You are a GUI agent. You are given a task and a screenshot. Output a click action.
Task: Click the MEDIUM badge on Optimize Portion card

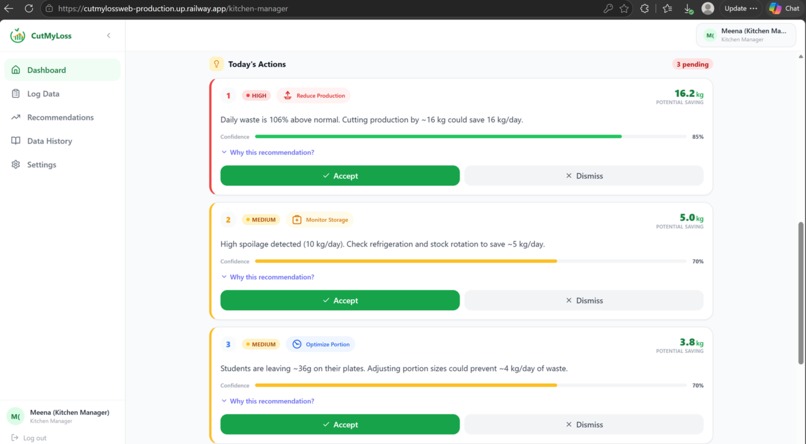(x=261, y=344)
